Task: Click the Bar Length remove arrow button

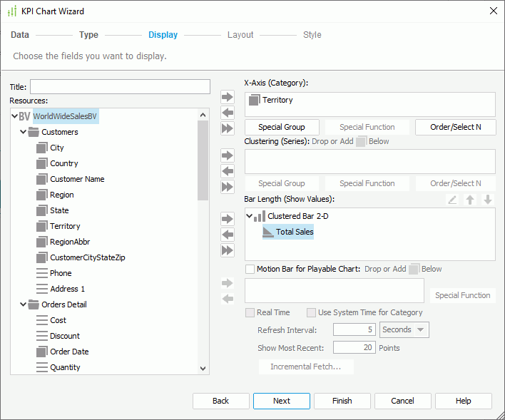Action: [228, 235]
